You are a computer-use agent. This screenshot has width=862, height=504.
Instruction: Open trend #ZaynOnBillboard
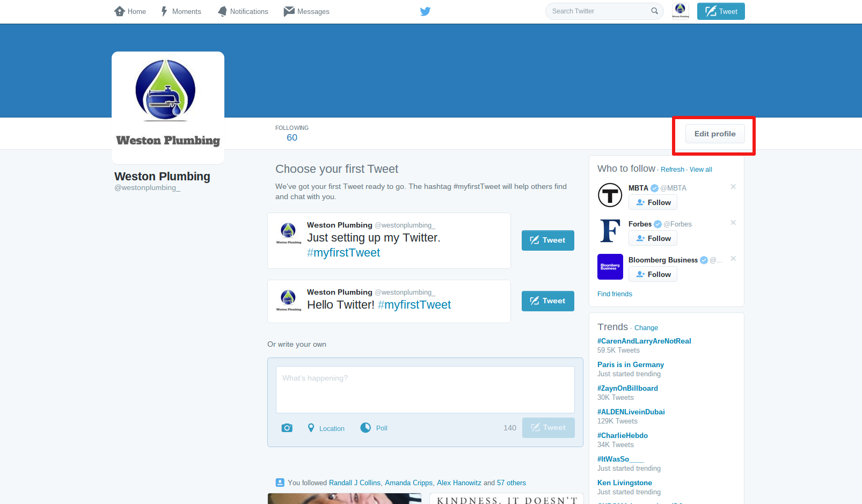pos(627,388)
